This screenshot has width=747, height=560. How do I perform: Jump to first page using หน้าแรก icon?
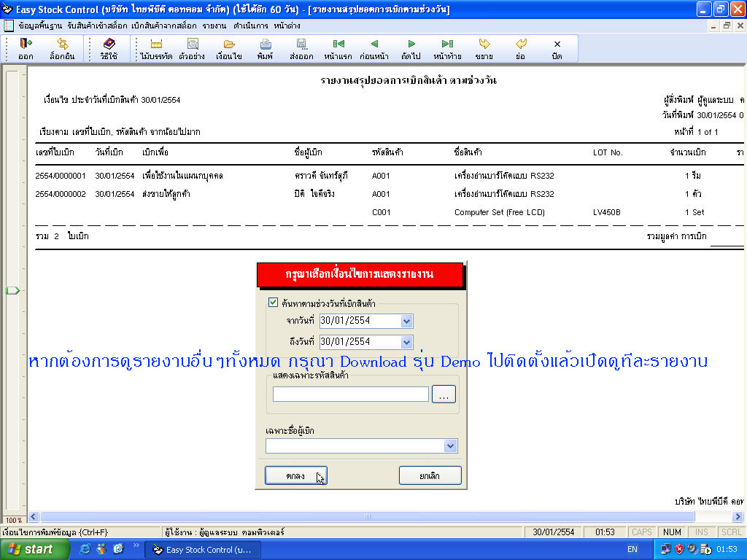(x=338, y=47)
